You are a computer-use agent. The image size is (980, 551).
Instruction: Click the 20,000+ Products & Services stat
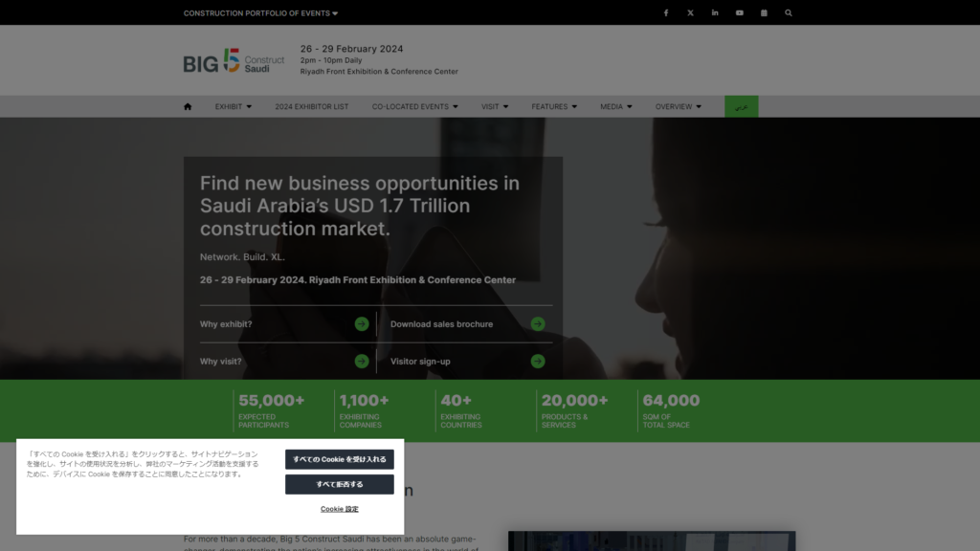coord(574,410)
